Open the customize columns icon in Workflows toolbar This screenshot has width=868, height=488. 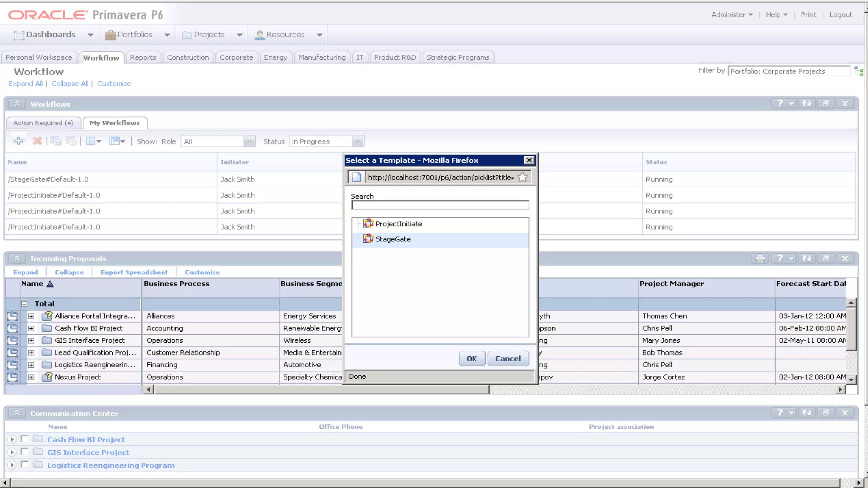(x=93, y=141)
